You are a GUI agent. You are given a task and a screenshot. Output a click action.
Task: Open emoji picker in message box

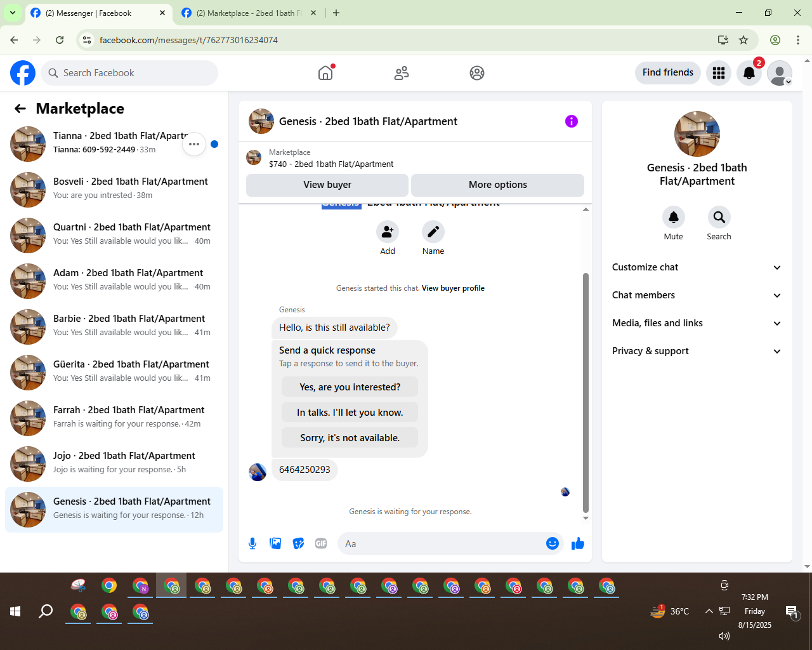point(553,543)
